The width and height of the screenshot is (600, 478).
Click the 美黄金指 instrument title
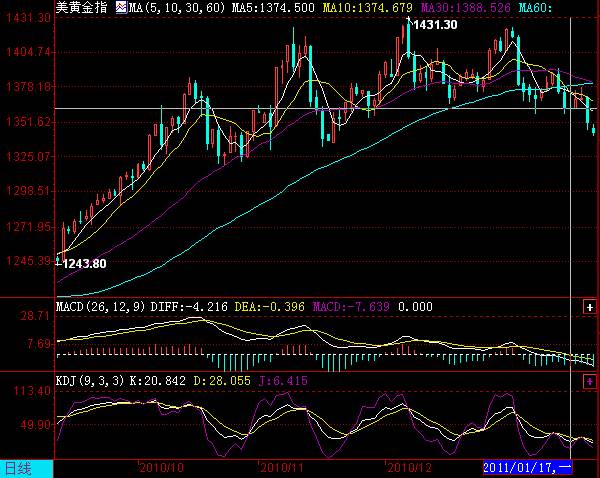point(81,7)
